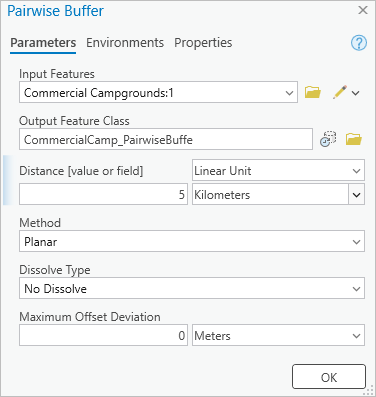Browse for Output Feature Class folder icon
This screenshot has width=376, height=397.
pos(354,139)
